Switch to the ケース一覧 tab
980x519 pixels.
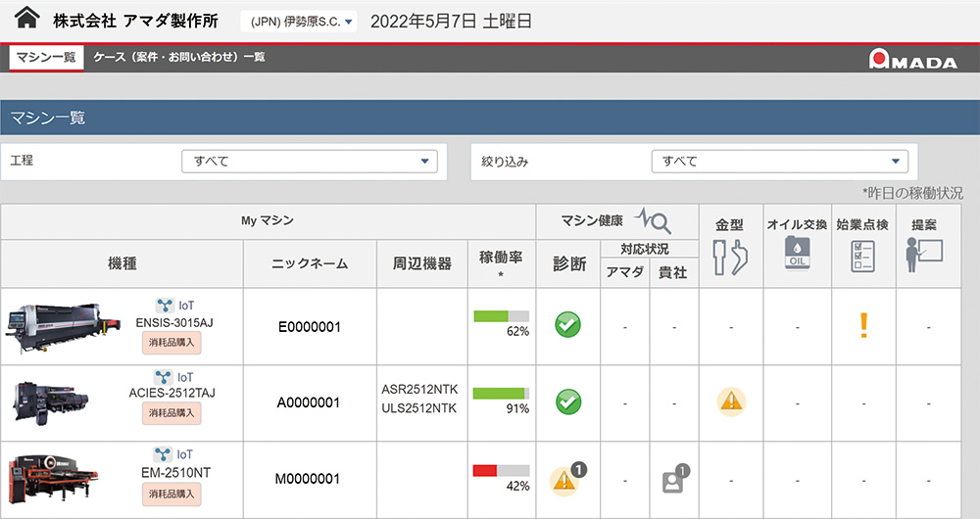click(179, 58)
